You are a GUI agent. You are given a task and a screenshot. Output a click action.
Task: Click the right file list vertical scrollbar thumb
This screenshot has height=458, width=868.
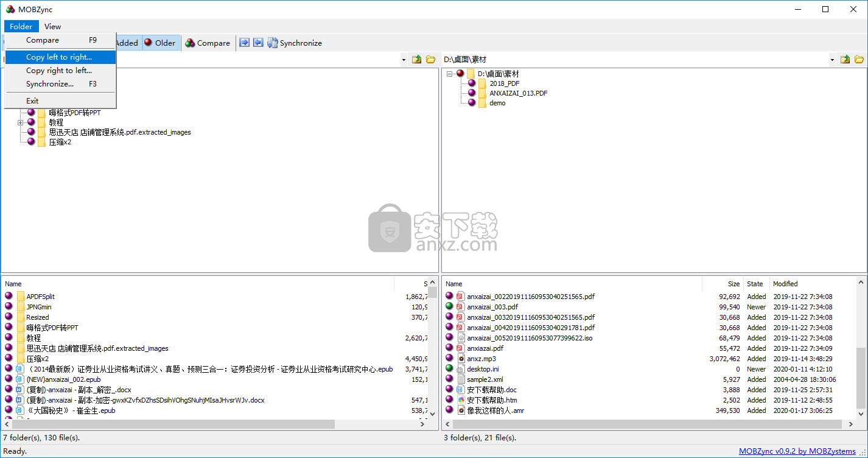tap(861, 378)
